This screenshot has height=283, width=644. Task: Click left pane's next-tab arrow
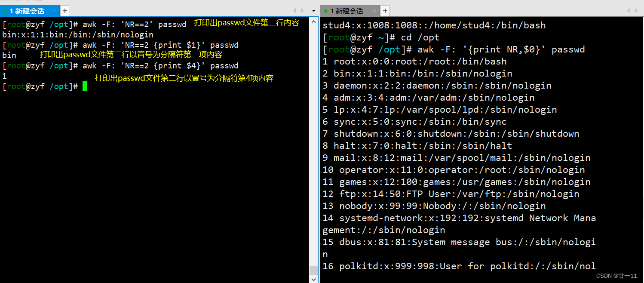coord(302,10)
